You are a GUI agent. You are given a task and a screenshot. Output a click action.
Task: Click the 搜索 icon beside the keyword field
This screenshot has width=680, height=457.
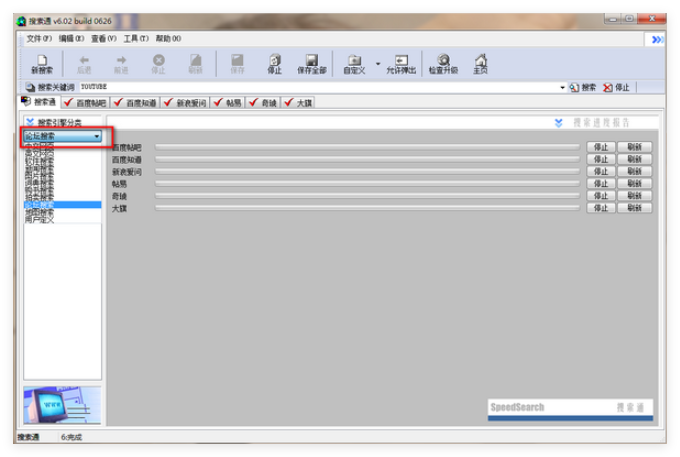(582, 88)
